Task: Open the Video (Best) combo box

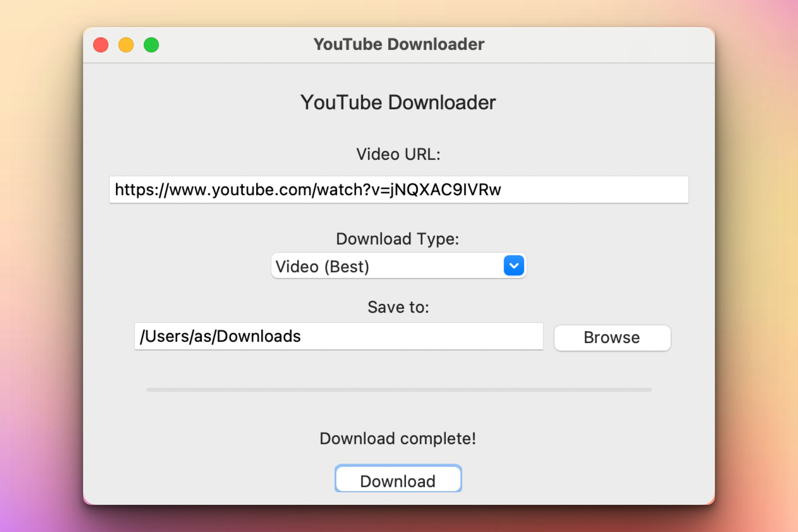Action: 387,266
